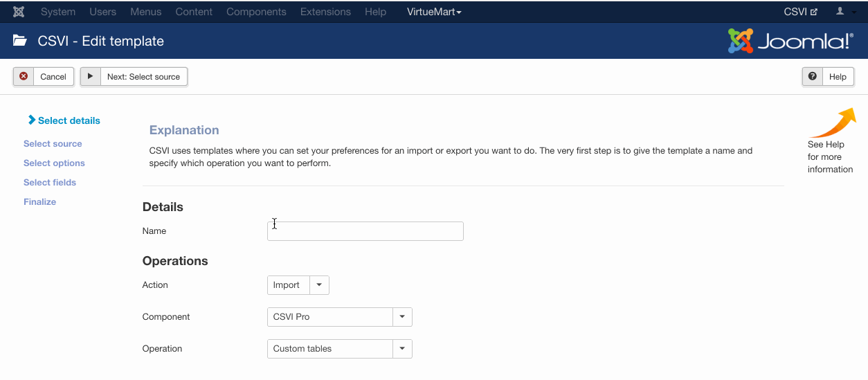
Task: Open the Extensions menu
Action: click(x=325, y=12)
